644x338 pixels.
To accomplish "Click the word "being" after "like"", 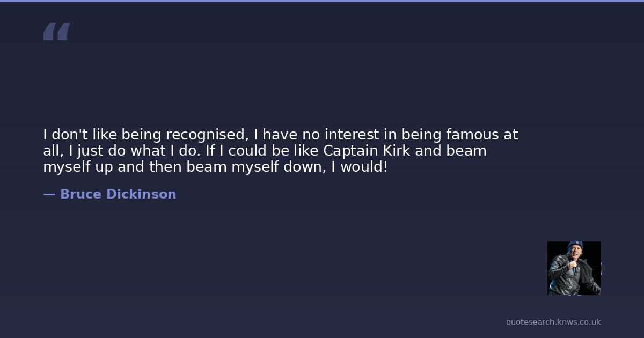I will 141,135.
